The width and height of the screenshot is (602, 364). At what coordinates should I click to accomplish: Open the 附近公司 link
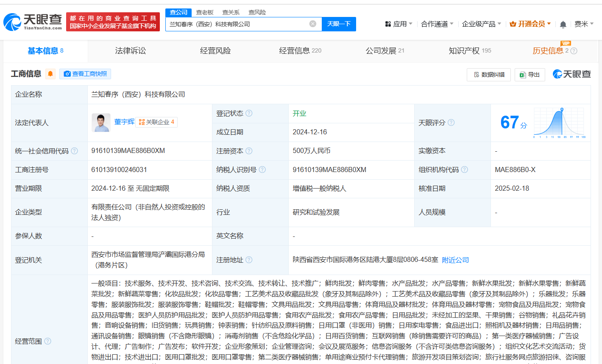click(455, 260)
